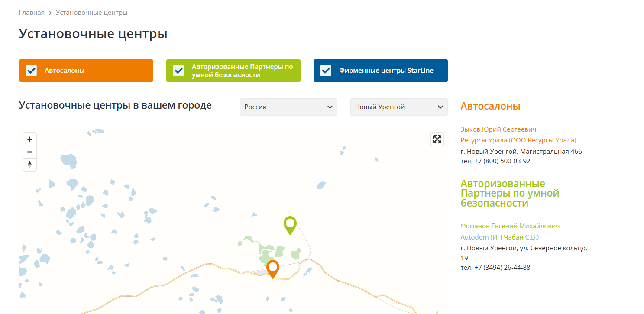Open Фофанов Евгений Михайлович link
644x314 pixels.
[x=510, y=226]
